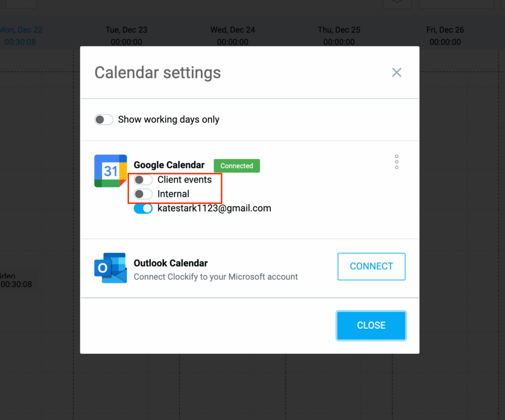Select the Mon, Dec 22 column header
505x420 pixels.
21,30
